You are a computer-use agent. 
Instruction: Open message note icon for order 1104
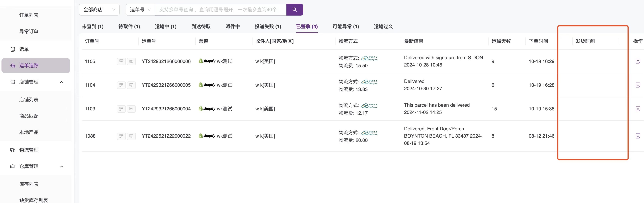pyautogui.click(x=131, y=85)
